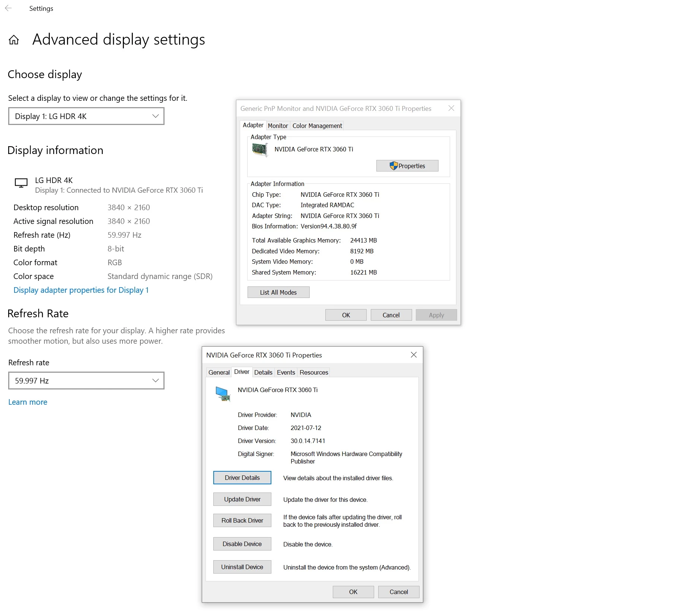Image resolution: width=679 pixels, height=616 pixels.
Task: Click the back arrow in Settings
Action: (8, 8)
